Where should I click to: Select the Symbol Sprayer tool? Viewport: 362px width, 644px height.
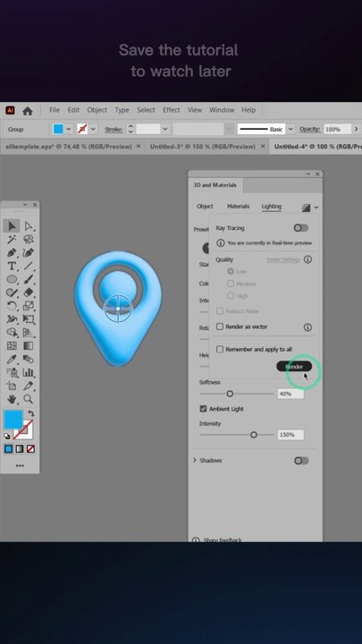(x=12, y=372)
